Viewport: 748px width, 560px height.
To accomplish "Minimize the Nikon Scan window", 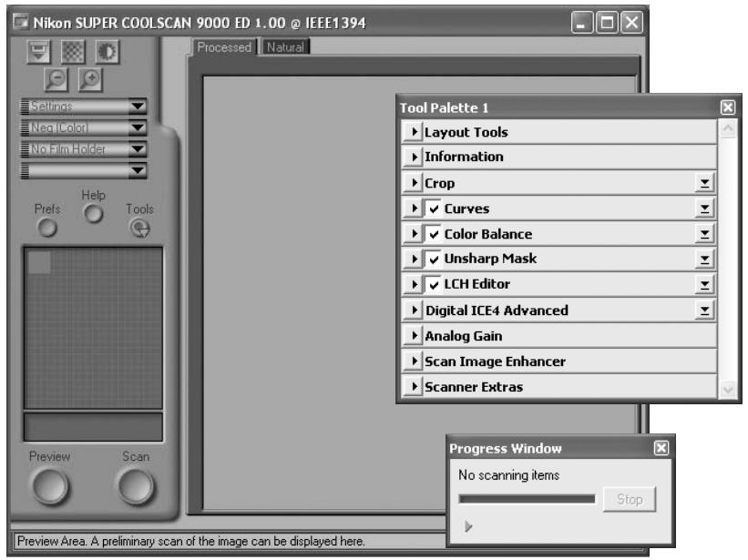I will [x=581, y=23].
